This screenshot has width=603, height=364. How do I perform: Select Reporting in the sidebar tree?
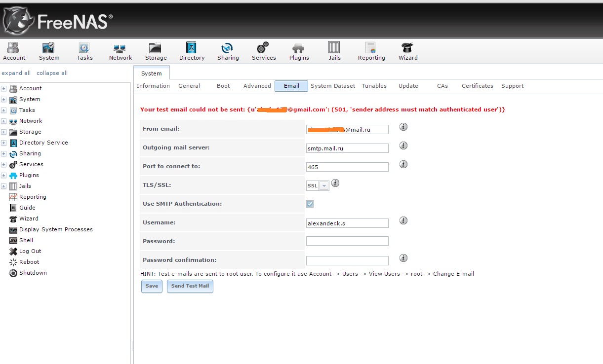[x=33, y=197]
